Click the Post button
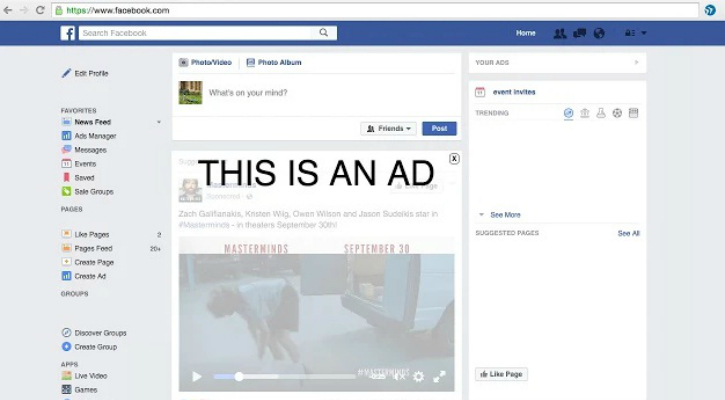 (x=439, y=129)
